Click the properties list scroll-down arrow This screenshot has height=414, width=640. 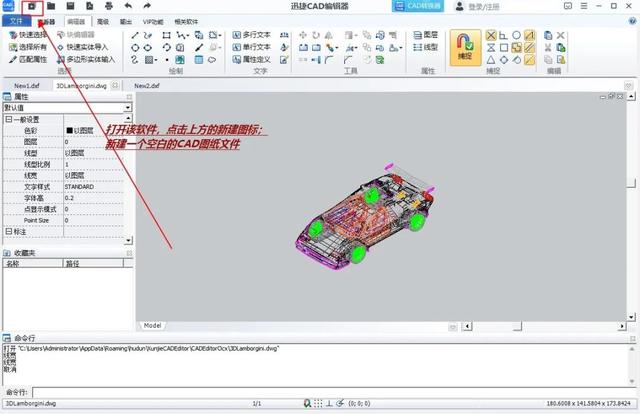128,240
